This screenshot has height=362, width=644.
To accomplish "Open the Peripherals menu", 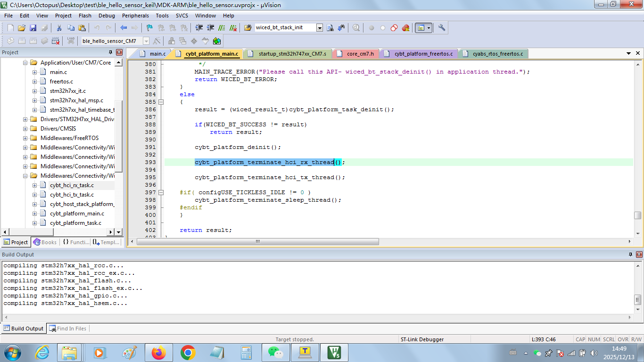I will point(135,16).
